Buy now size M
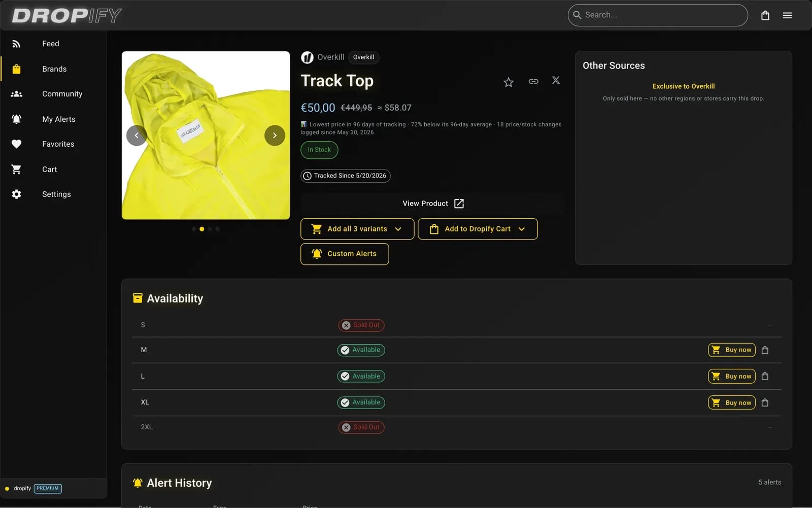This screenshot has height=508, width=812. (732, 350)
